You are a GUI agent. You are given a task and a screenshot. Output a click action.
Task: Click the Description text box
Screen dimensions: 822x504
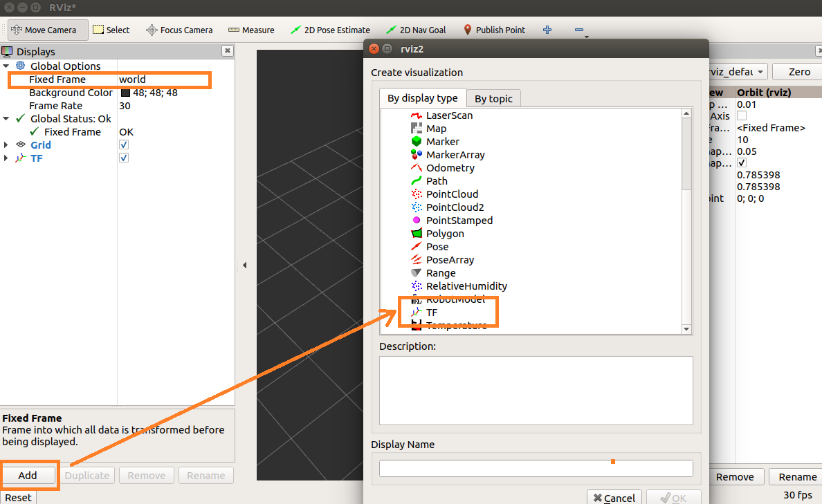click(536, 391)
